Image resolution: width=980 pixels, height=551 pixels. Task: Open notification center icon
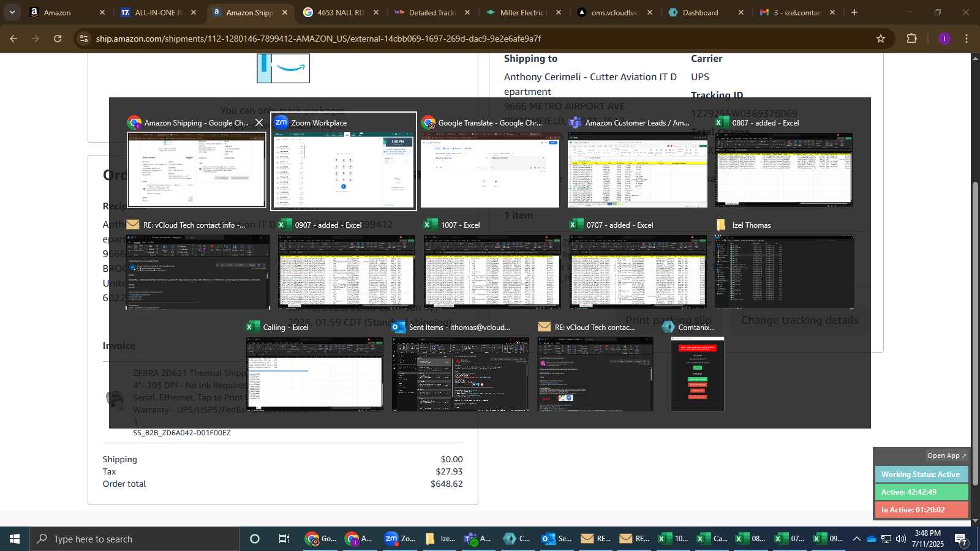961,539
